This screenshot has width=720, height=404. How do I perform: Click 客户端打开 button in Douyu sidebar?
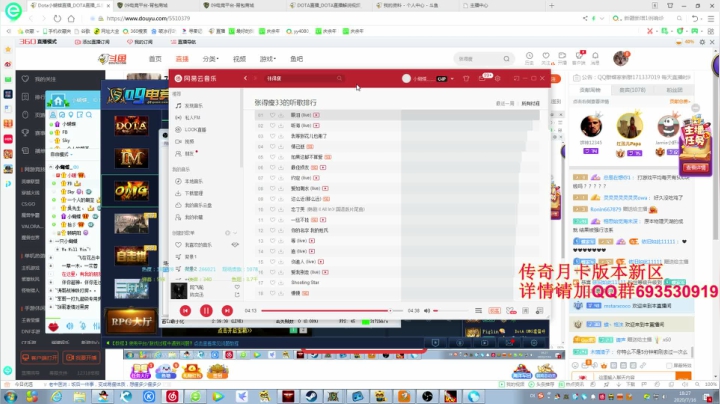coord(39,357)
